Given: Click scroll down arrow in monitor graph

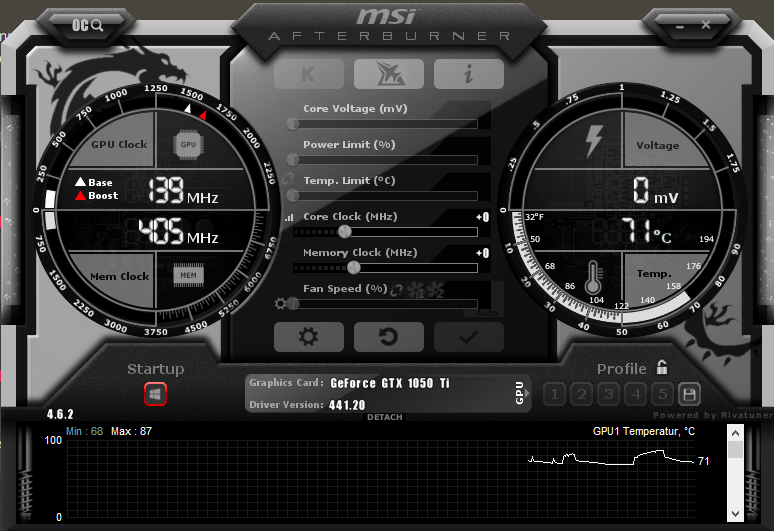Looking at the screenshot, I should click(735, 514).
